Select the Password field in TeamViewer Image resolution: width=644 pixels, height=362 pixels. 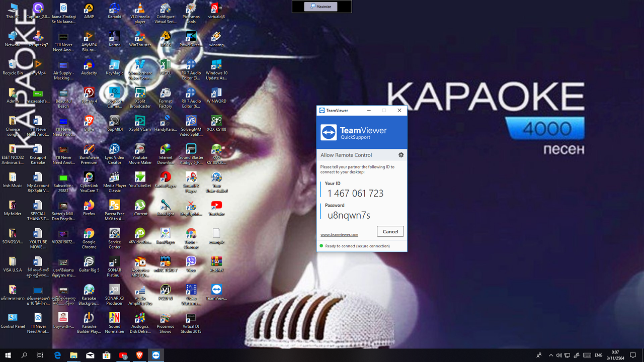pyautogui.click(x=352, y=215)
